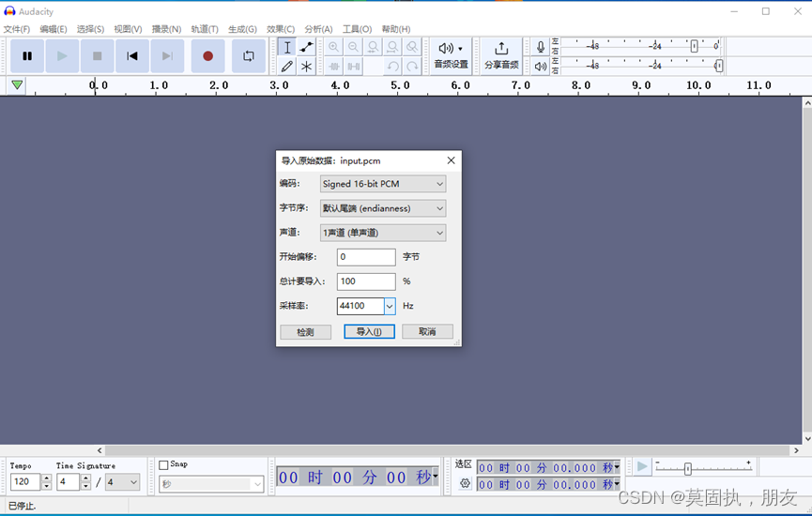Click selection settings gear icon
The height and width of the screenshot is (516, 812).
coord(465,483)
